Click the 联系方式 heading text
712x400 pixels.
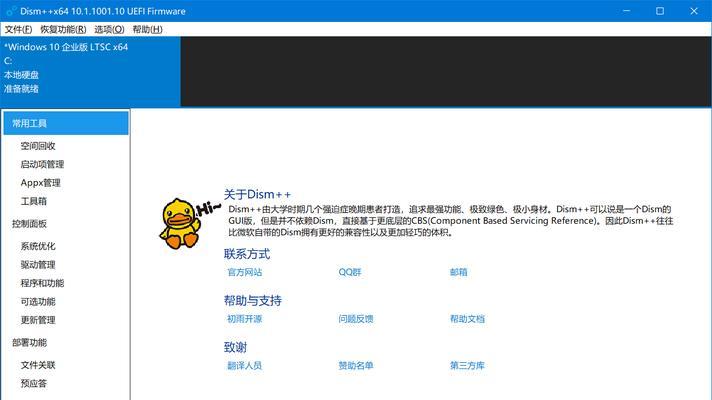[247, 254]
